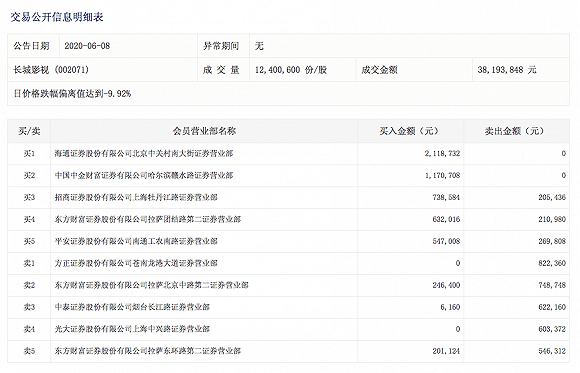Select the 卖5 row label

(x=29, y=351)
